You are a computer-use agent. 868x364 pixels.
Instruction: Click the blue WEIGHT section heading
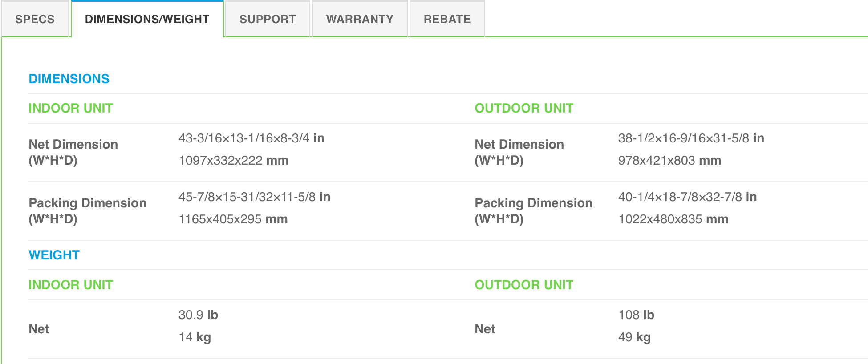click(x=54, y=255)
